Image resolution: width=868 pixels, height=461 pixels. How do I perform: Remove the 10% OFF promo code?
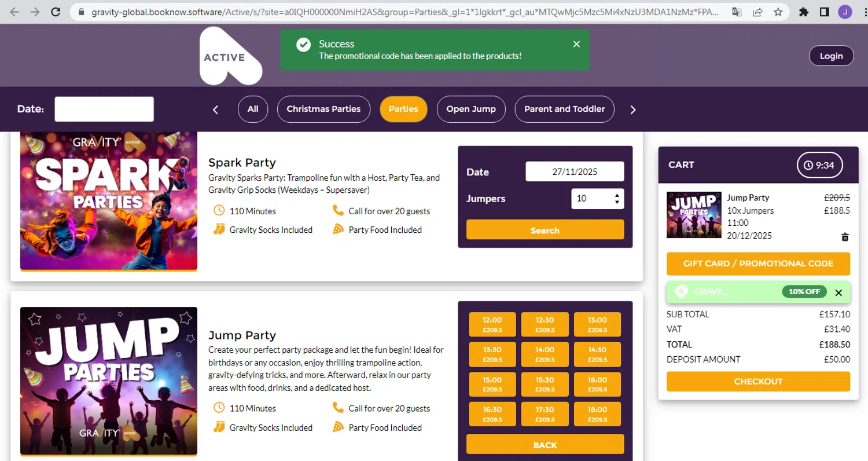pyautogui.click(x=838, y=292)
